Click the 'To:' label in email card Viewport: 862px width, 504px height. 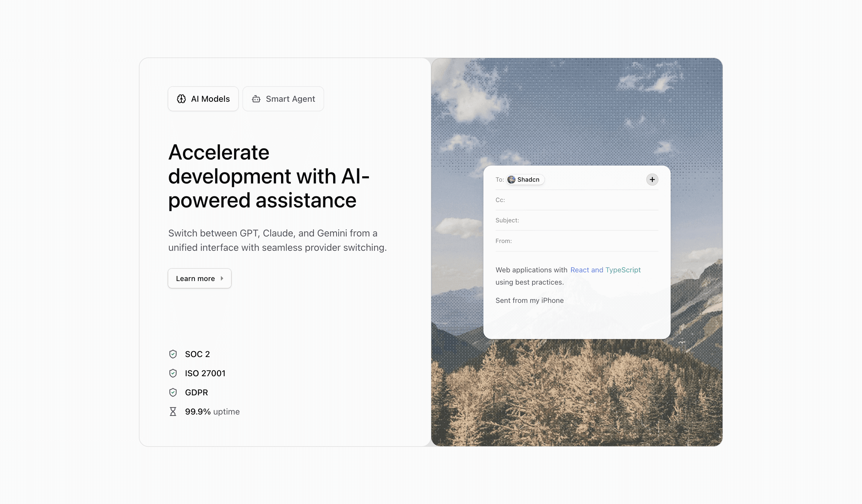pyautogui.click(x=500, y=180)
